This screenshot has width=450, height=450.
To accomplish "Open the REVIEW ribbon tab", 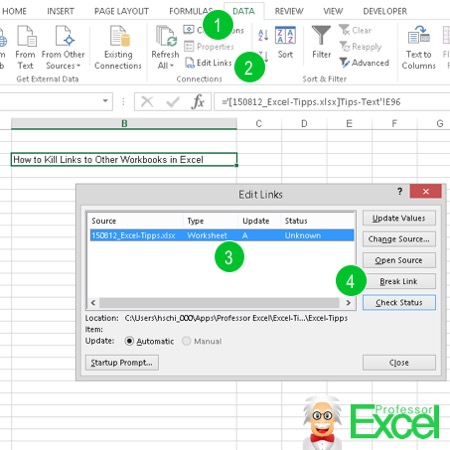I will pos(289,11).
